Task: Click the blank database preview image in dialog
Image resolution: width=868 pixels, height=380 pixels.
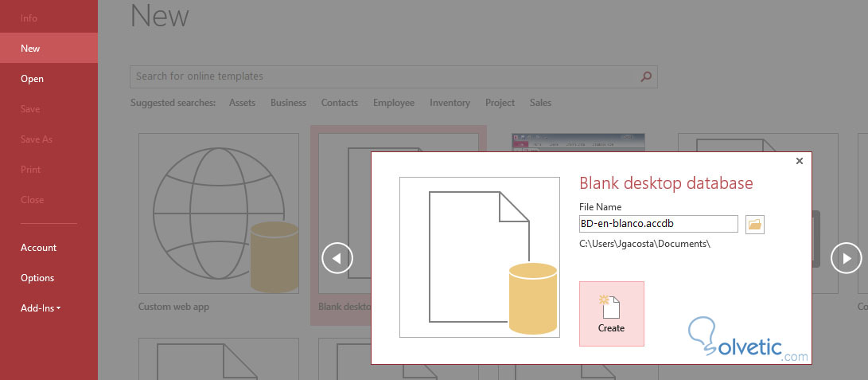Action: tap(480, 257)
